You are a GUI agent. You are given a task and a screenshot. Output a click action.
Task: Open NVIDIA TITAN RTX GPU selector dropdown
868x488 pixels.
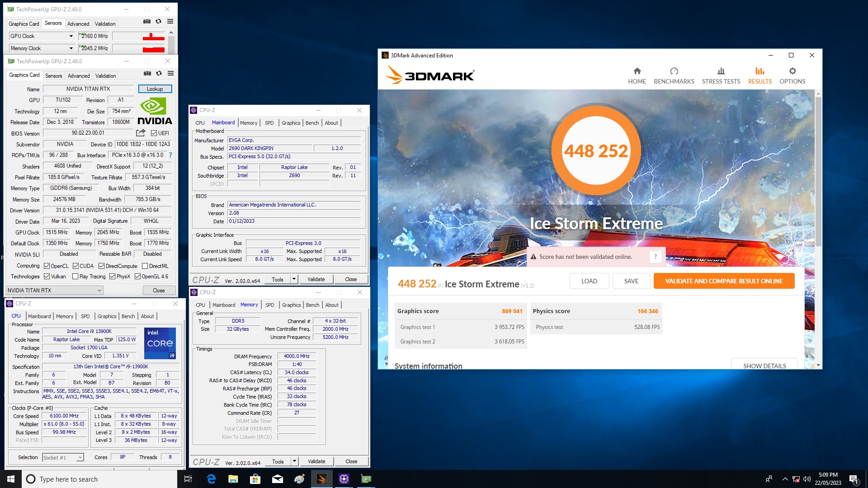coord(55,291)
